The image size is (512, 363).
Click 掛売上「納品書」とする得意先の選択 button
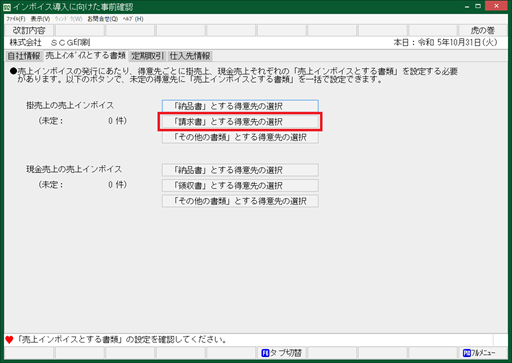(x=240, y=106)
